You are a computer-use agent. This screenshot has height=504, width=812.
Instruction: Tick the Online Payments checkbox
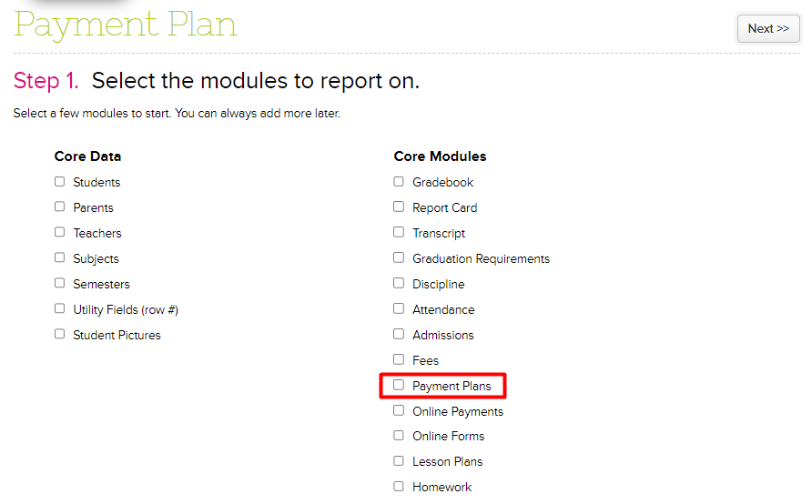[x=399, y=411]
